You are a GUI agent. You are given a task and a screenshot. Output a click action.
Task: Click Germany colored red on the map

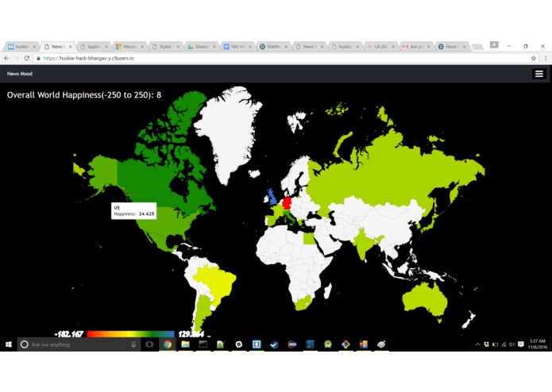pos(287,203)
